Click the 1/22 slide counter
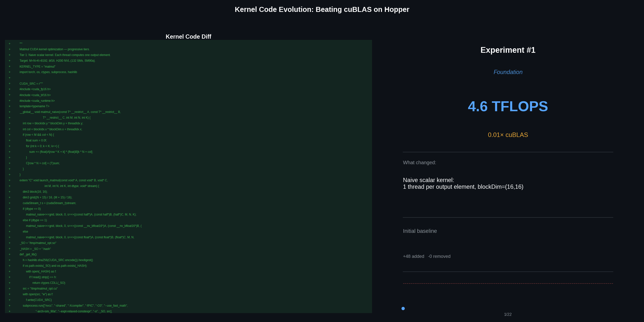 tap(508, 315)
